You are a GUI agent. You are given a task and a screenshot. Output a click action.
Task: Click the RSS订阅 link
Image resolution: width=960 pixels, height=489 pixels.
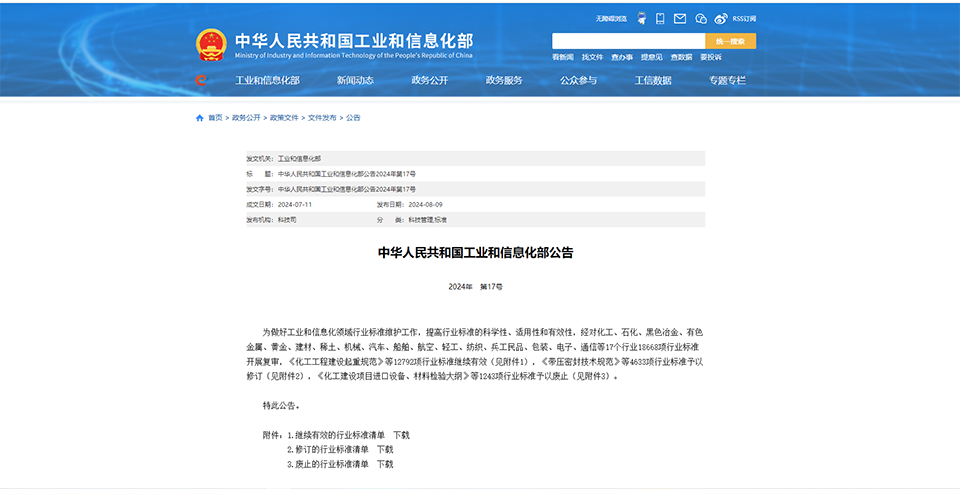[x=744, y=18]
